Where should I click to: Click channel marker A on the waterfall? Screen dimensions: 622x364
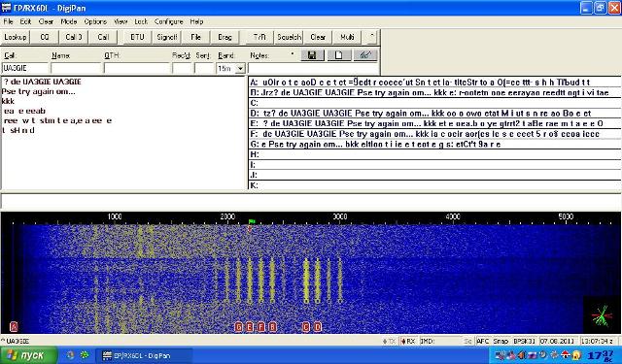pos(14,327)
